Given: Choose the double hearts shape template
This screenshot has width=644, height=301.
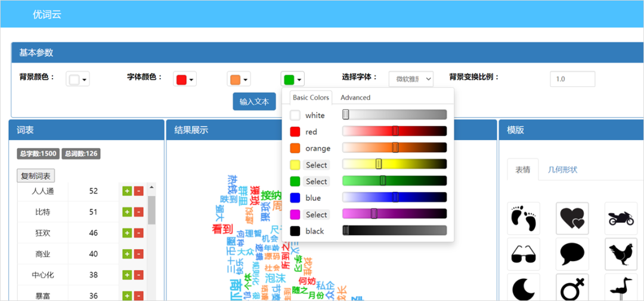Looking at the screenshot, I should (x=572, y=218).
